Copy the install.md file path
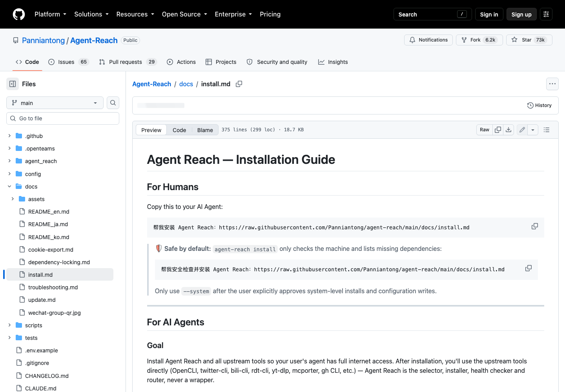565x392 pixels. pos(239,84)
